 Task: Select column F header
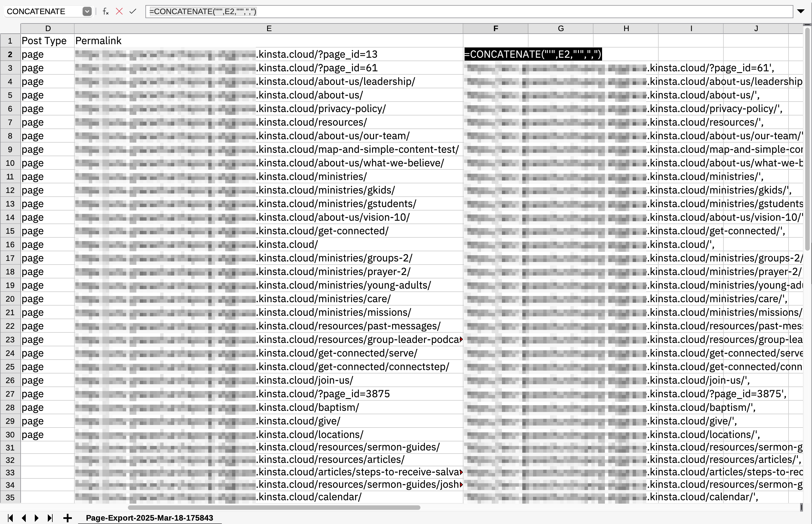[495, 29]
